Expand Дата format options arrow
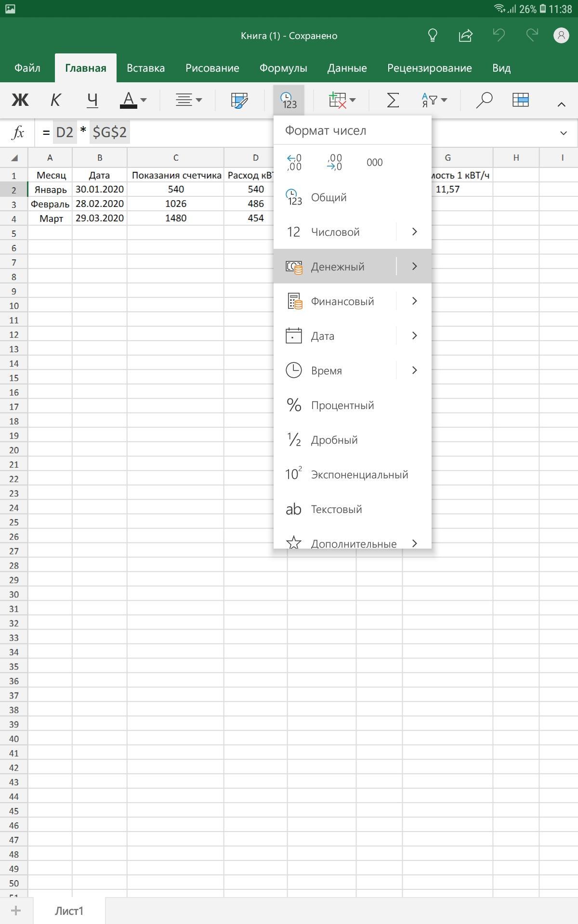 point(414,336)
